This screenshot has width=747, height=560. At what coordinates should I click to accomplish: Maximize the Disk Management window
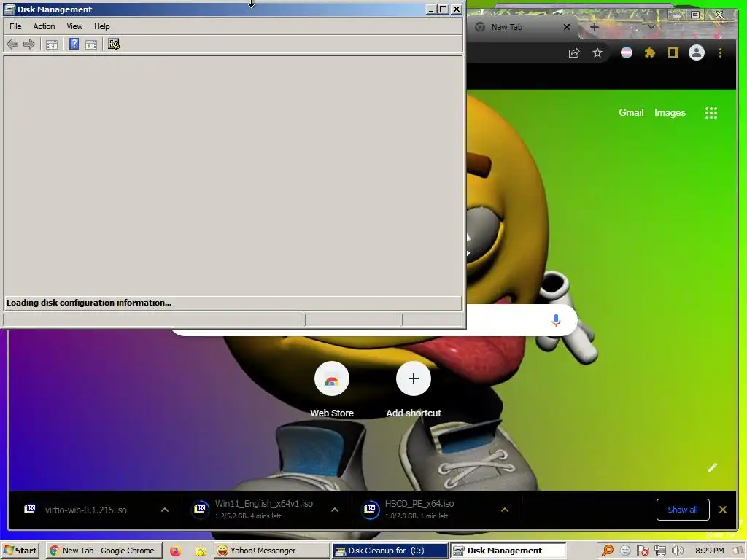pyautogui.click(x=444, y=9)
